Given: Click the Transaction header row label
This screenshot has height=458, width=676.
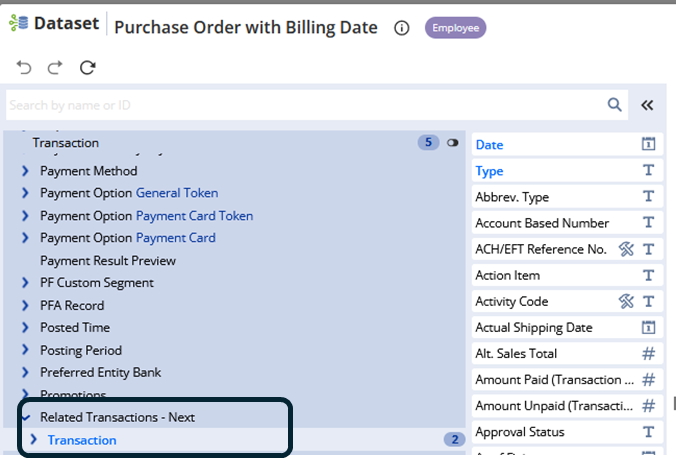Looking at the screenshot, I should point(66,143).
